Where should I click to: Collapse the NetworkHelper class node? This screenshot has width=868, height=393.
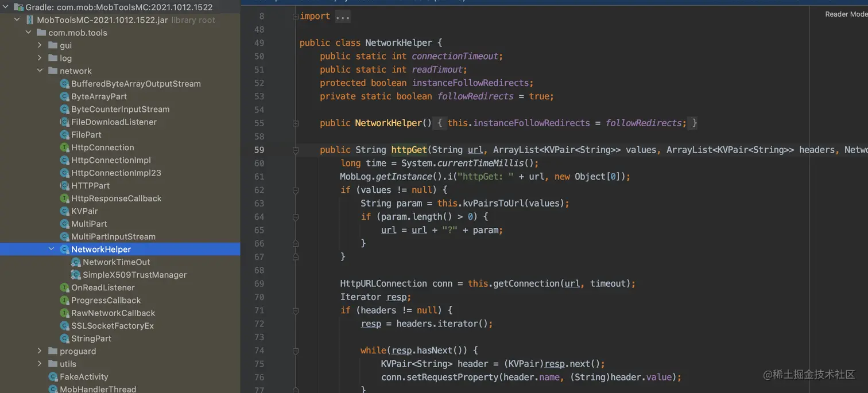click(x=51, y=249)
